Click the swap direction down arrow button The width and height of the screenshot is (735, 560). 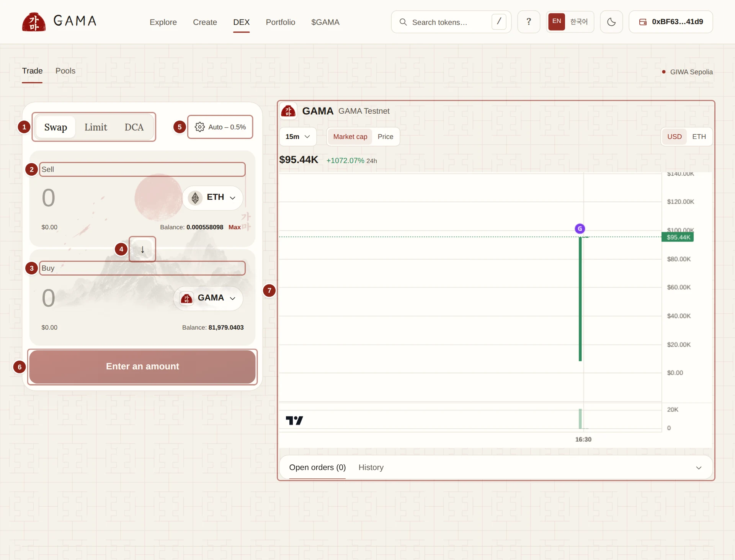click(142, 249)
